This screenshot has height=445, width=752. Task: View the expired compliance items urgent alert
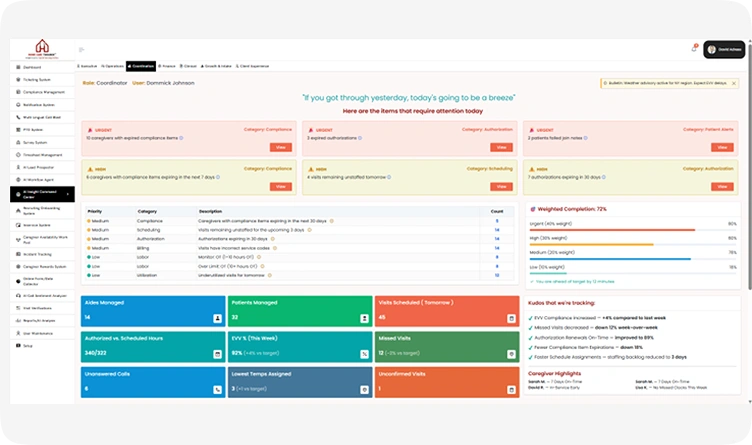pyautogui.click(x=281, y=147)
